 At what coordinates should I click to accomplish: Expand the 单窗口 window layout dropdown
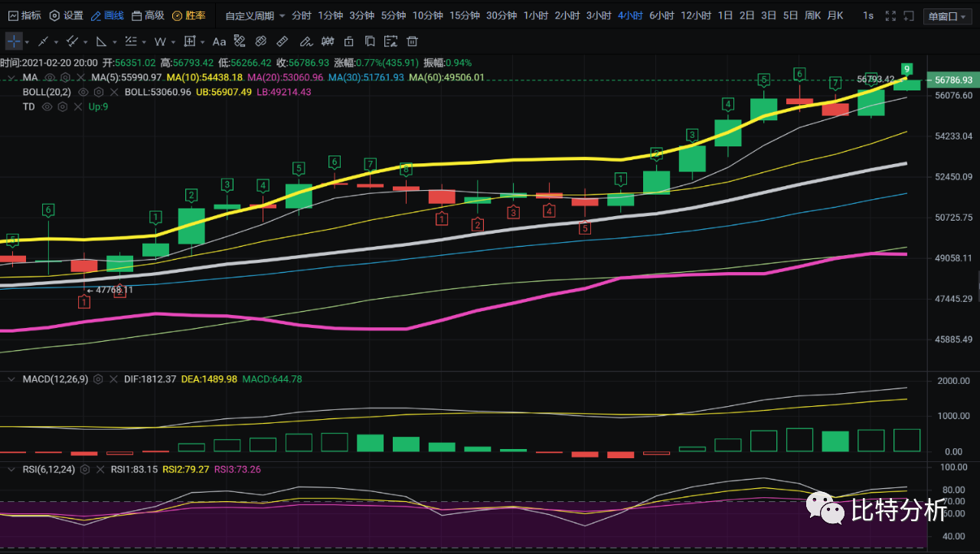(949, 16)
